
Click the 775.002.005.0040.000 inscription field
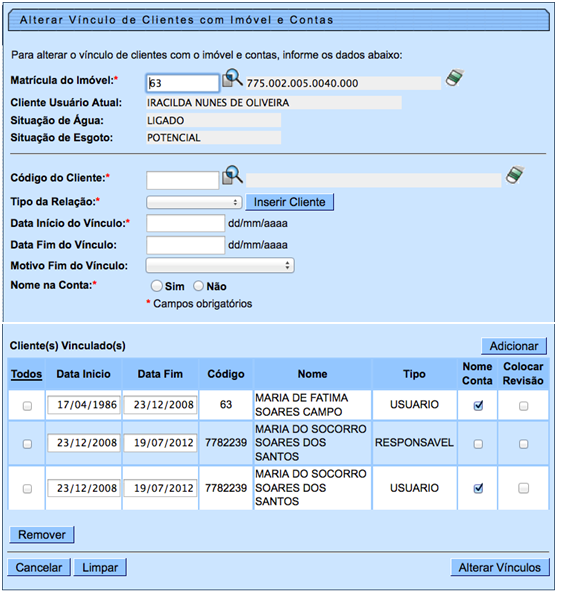[343, 83]
